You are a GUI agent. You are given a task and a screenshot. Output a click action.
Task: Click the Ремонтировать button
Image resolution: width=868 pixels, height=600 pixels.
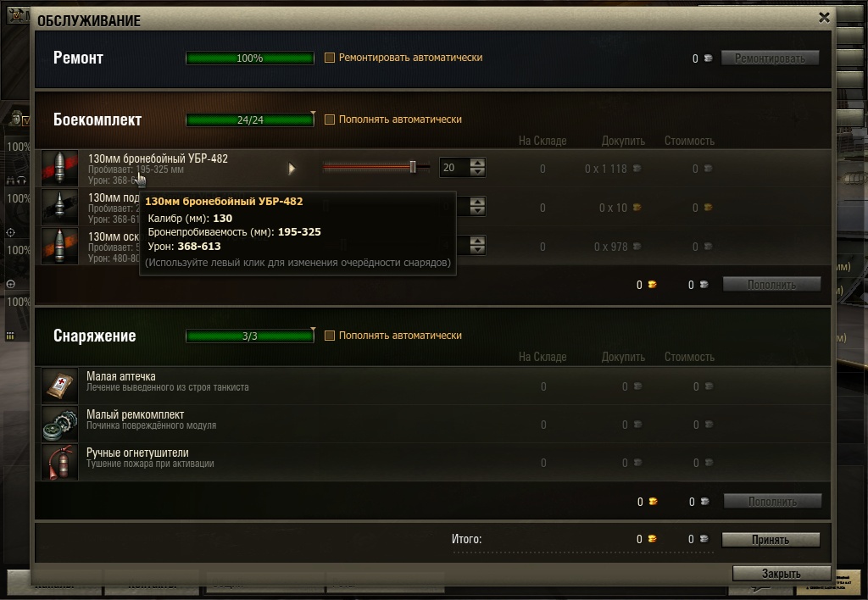pos(770,58)
